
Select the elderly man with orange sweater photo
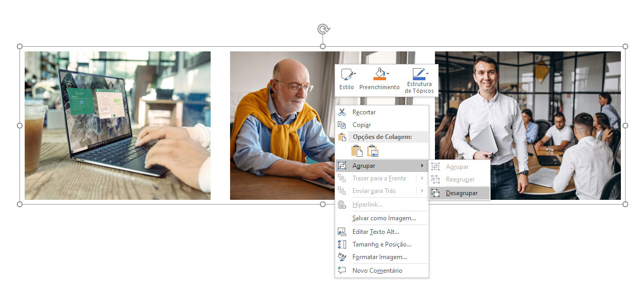[283, 125]
